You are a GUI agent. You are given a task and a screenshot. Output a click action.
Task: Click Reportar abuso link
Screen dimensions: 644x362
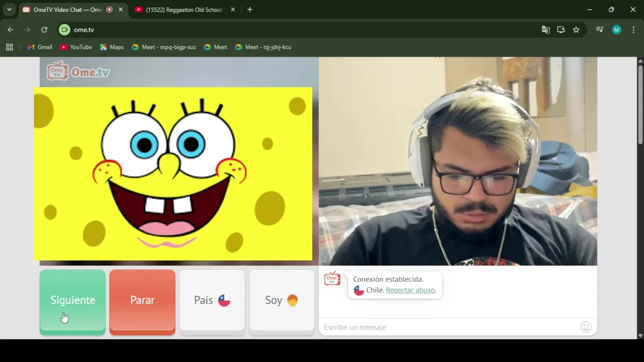click(410, 290)
